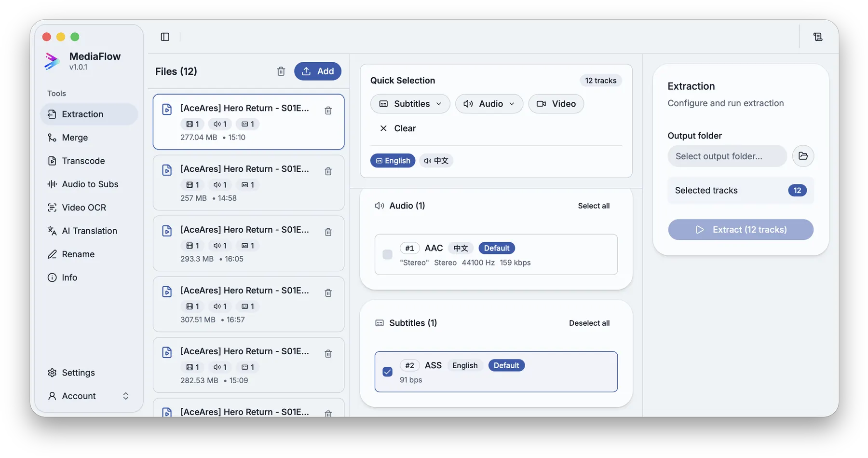Click the file icon of the 277.04 MB file
868x458 pixels.
click(167, 109)
